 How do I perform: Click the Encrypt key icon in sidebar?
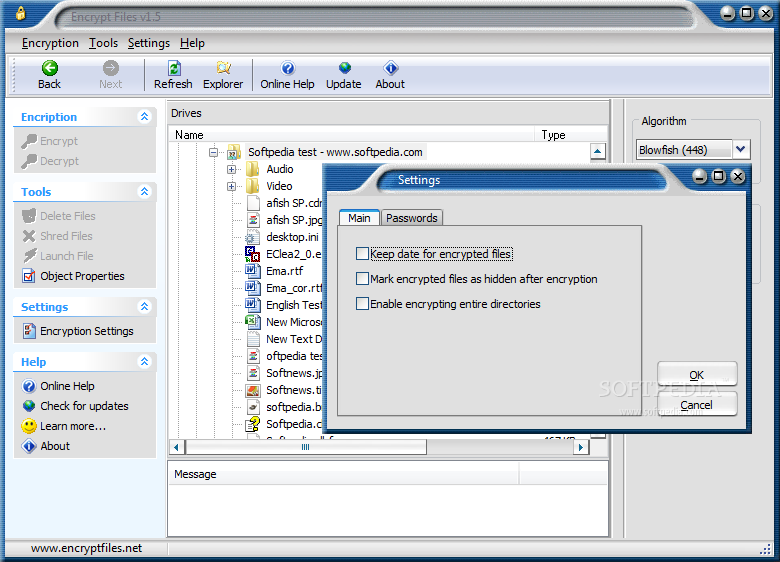tap(29, 141)
